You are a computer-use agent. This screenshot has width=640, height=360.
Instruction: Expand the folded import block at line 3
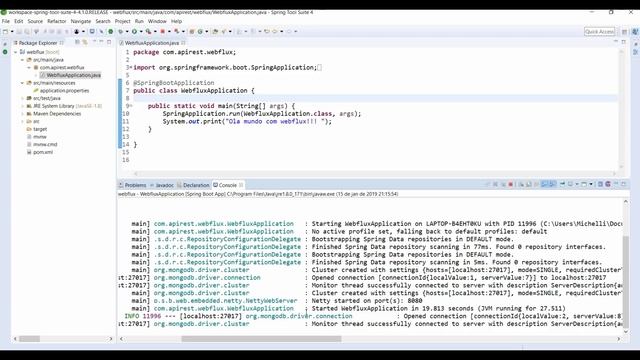point(131,67)
